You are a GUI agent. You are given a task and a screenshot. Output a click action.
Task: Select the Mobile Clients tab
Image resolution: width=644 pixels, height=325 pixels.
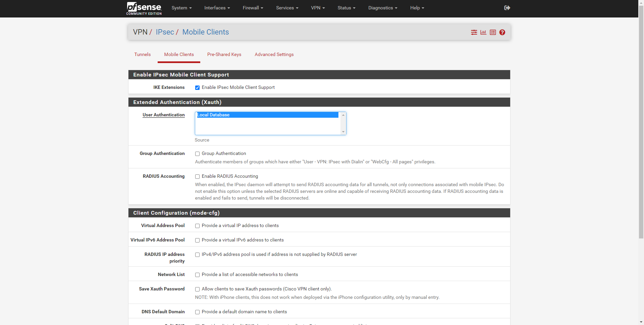[x=179, y=55]
